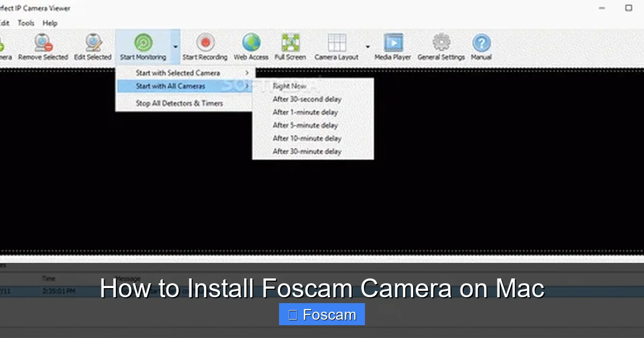The image size is (644, 338).
Task: Open the Help menu
Action: click(x=50, y=23)
